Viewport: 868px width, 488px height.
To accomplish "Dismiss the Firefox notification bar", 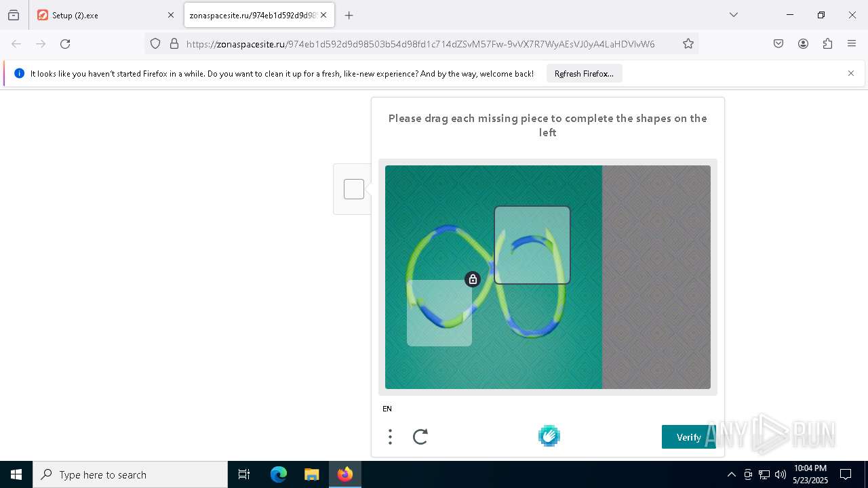I will pos(851,73).
